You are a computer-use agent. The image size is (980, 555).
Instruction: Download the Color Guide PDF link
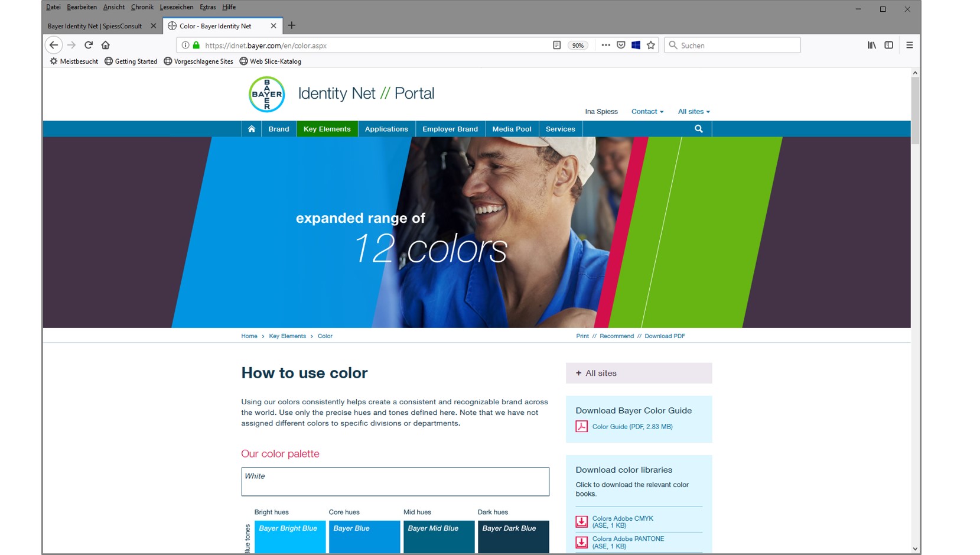click(x=632, y=427)
